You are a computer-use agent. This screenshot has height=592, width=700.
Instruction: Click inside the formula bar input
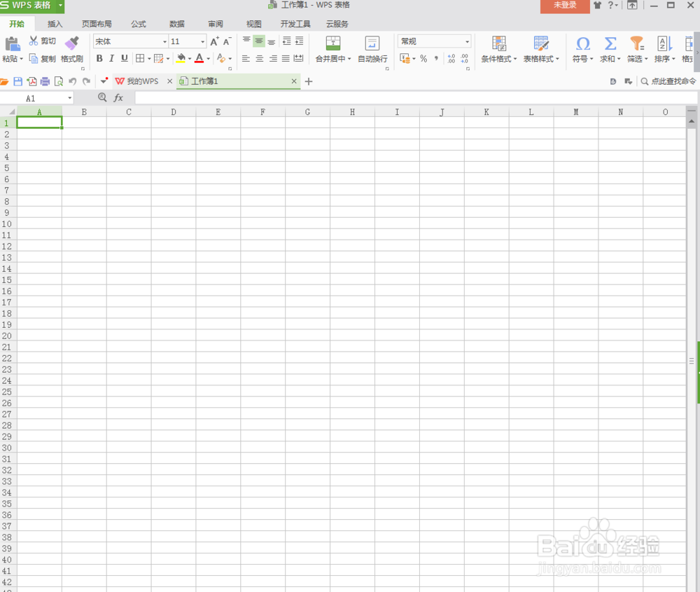pyautogui.click(x=416, y=98)
